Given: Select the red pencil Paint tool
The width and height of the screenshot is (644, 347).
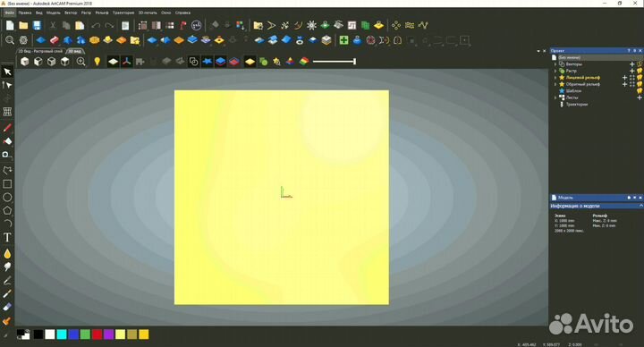Looking at the screenshot, I should click(7, 128).
